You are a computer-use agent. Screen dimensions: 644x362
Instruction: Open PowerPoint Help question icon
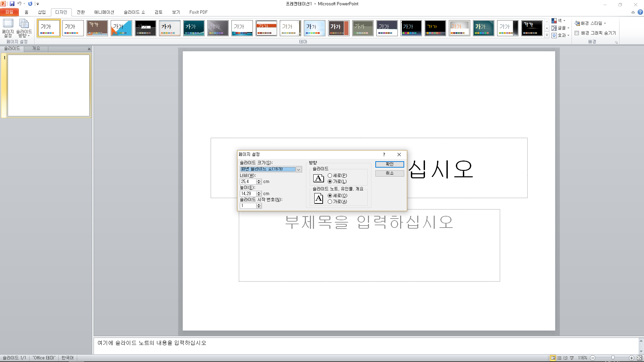point(640,12)
